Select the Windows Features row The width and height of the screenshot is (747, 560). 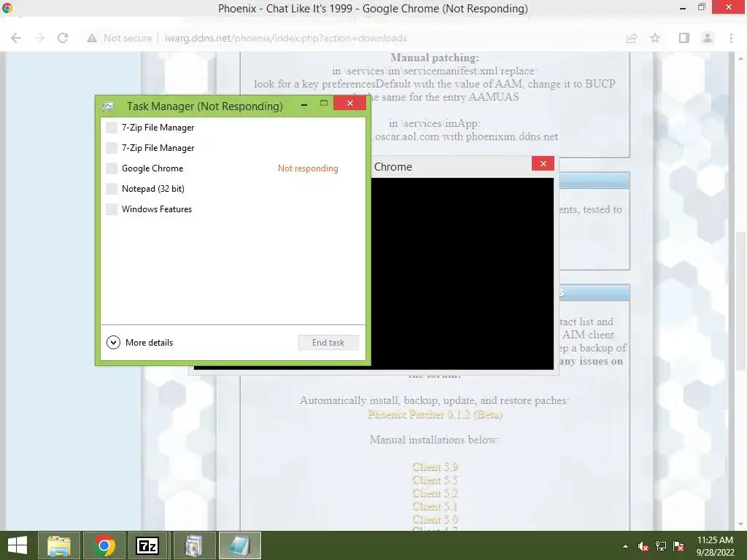click(233, 209)
